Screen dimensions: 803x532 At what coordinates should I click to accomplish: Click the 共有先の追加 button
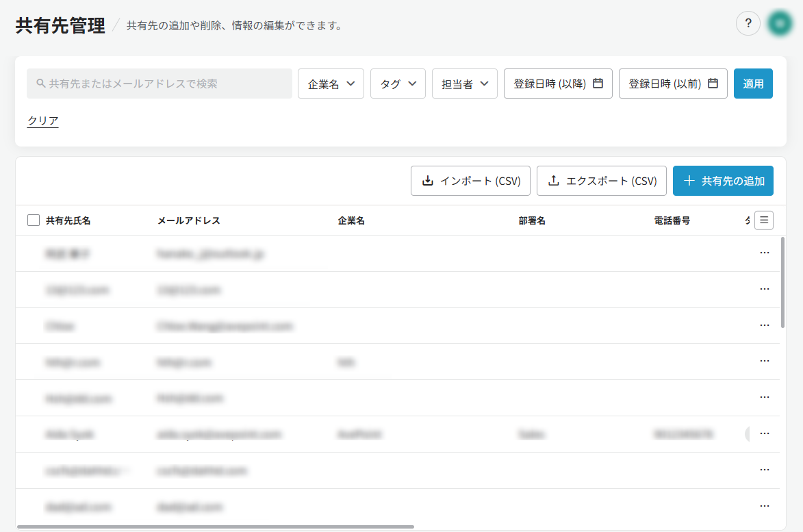723,181
